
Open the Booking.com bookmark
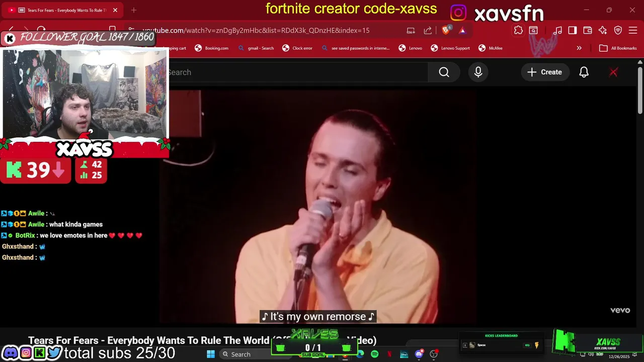(212, 48)
